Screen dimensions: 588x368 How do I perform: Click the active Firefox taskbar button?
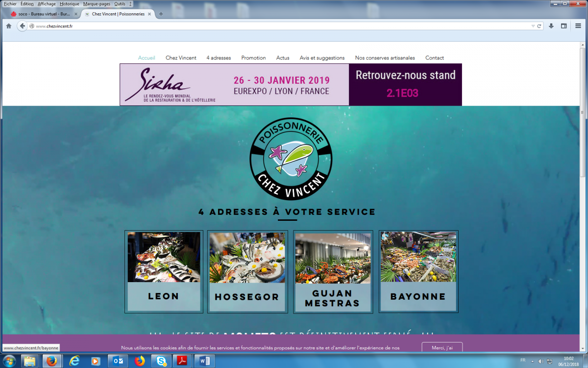point(51,361)
